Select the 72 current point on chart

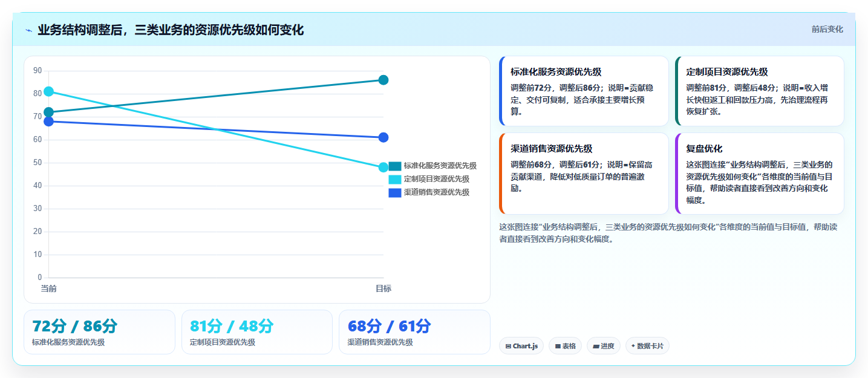pyautogui.click(x=48, y=112)
